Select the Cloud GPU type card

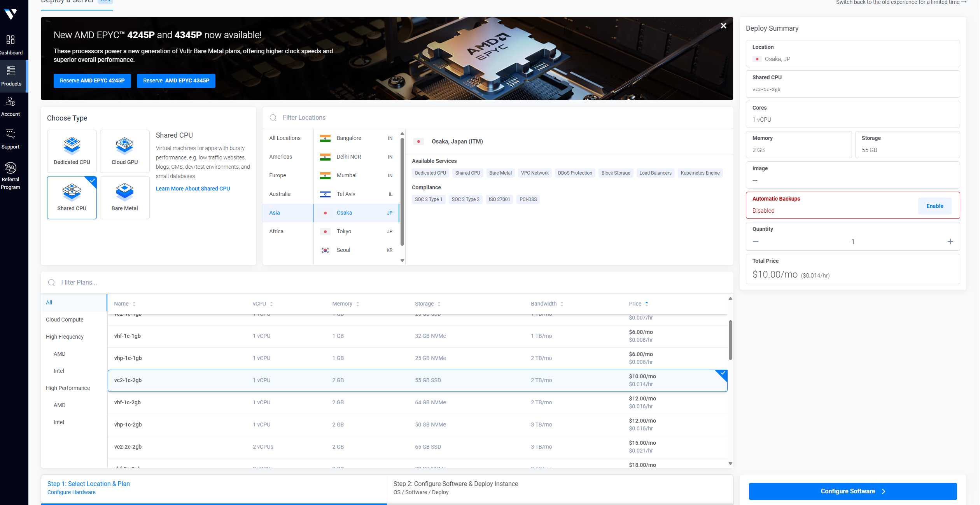coord(125,151)
